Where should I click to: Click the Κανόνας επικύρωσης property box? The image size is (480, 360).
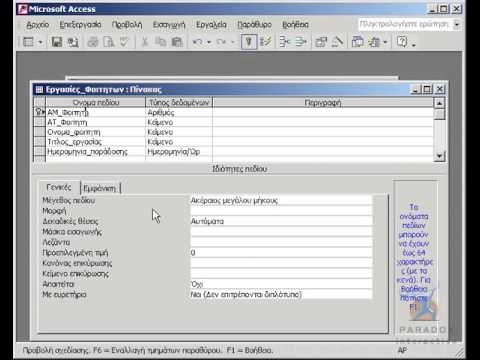tap(281, 263)
